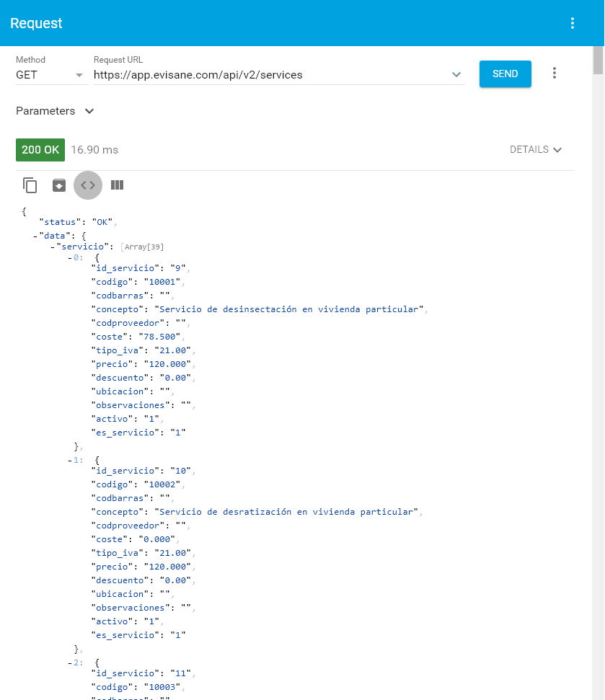Open request options menu beside SEND

(x=555, y=74)
